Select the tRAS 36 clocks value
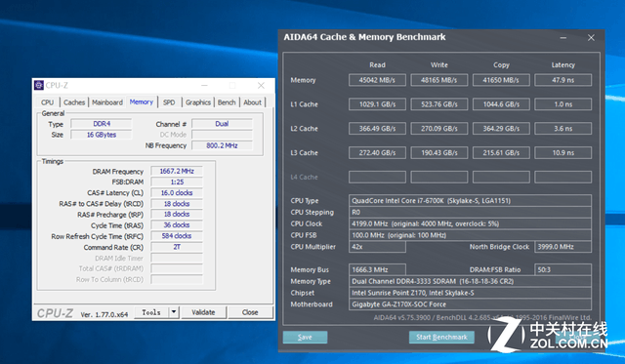Viewport: 625px width, 364px height. coord(177,225)
